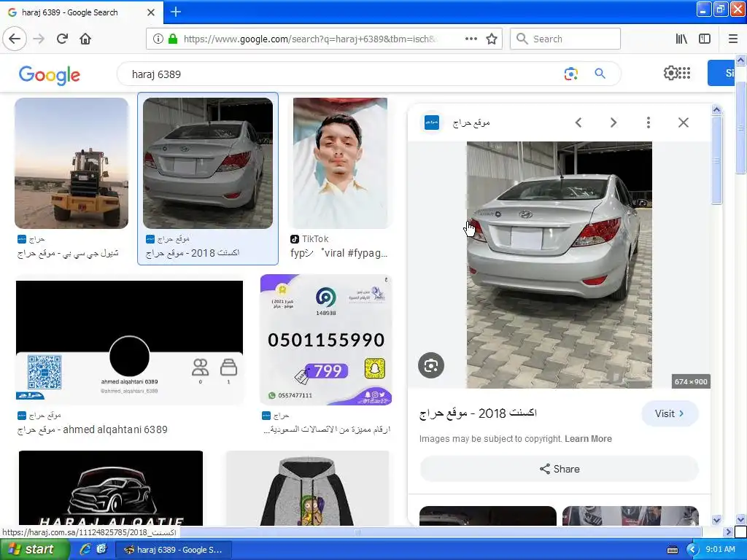
Task: Reload the current page
Action: tap(62, 39)
